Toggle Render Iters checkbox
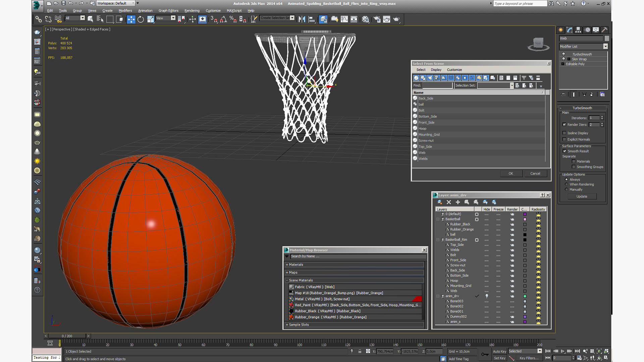This screenshot has width=644, height=362. (564, 124)
